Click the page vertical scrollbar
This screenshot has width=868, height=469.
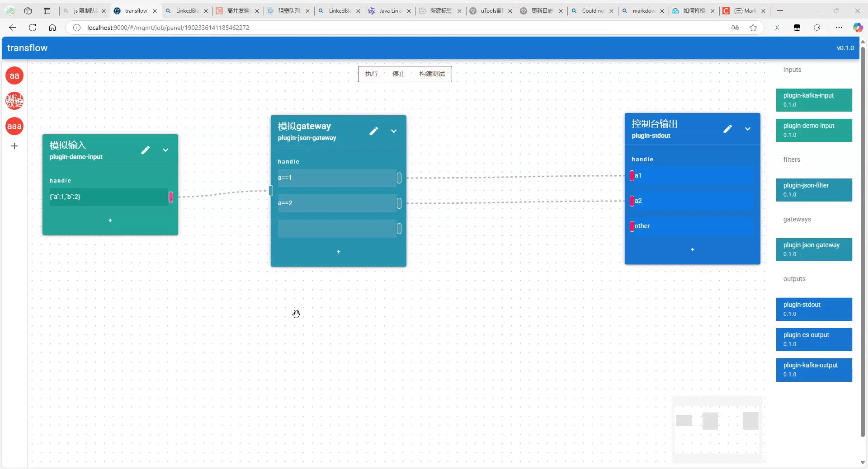point(863,242)
